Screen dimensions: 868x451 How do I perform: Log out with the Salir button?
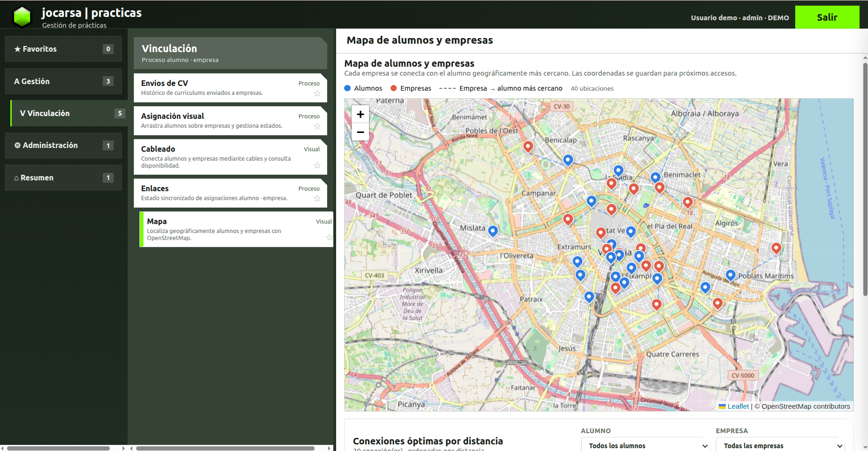click(x=827, y=17)
